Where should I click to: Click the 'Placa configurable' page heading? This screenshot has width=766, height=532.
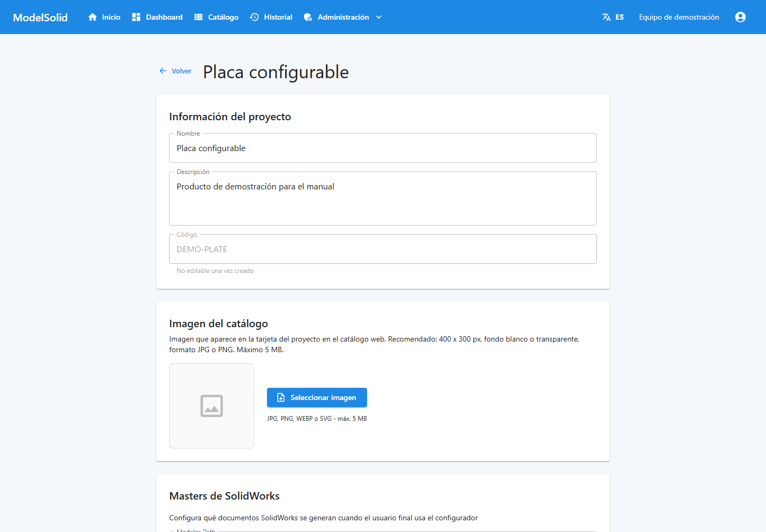276,72
